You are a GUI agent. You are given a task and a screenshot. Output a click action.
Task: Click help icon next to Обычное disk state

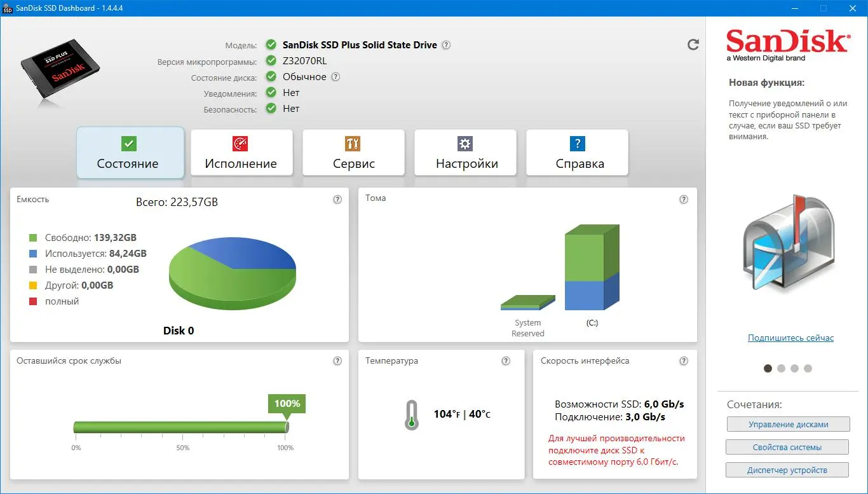click(336, 77)
